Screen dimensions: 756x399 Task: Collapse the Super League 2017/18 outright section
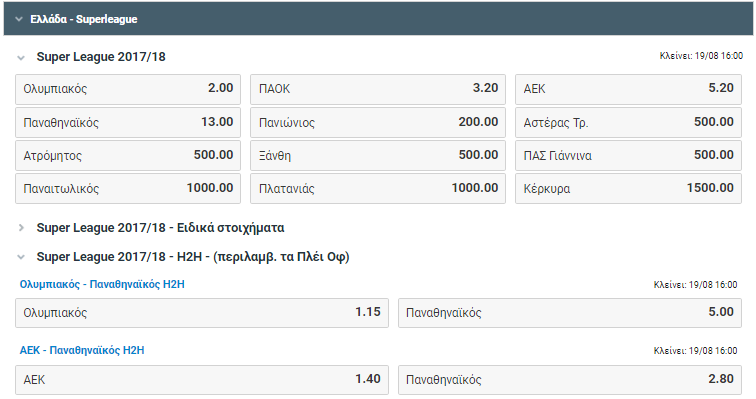[21, 57]
